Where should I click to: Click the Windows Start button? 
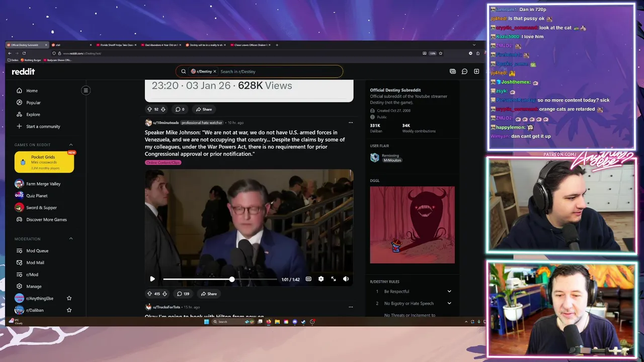(x=206, y=322)
